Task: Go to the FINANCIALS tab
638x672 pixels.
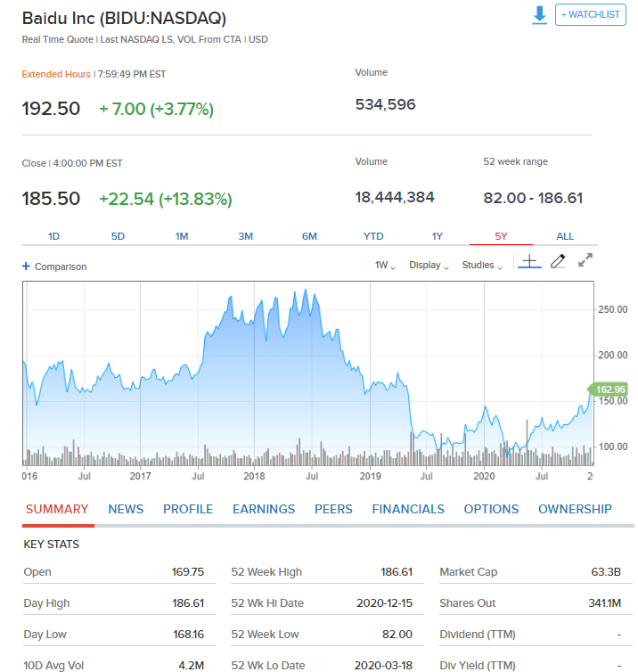Action: pos(408,509)
